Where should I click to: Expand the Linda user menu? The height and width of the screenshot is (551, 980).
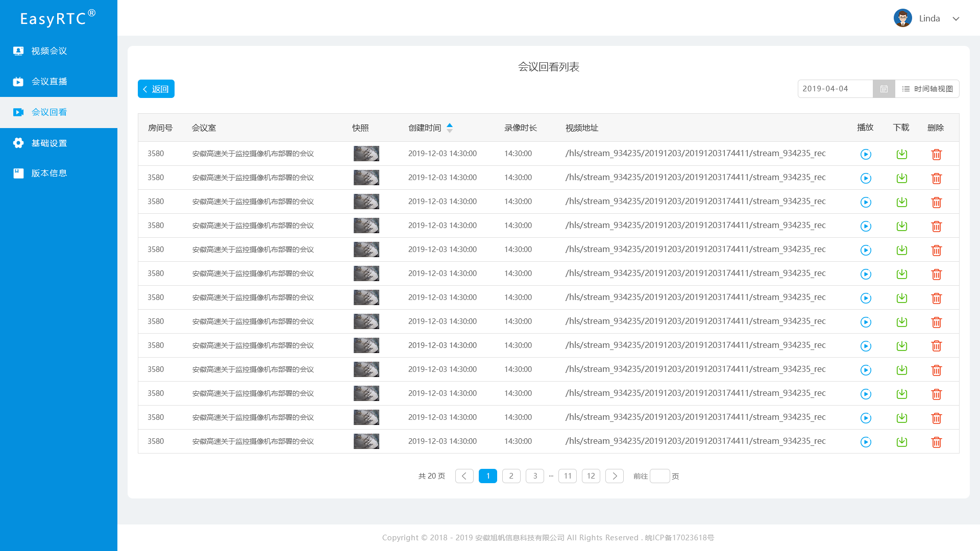pos(955,19)
